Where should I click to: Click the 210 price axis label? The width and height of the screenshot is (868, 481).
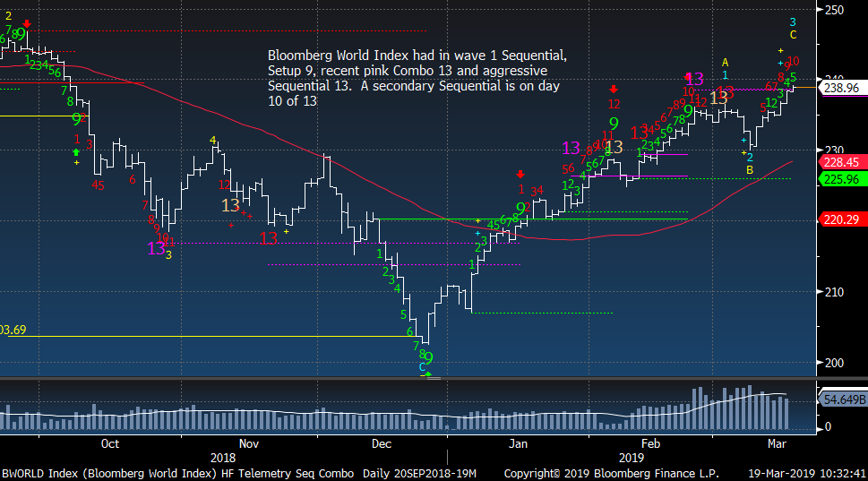[834, 292]
